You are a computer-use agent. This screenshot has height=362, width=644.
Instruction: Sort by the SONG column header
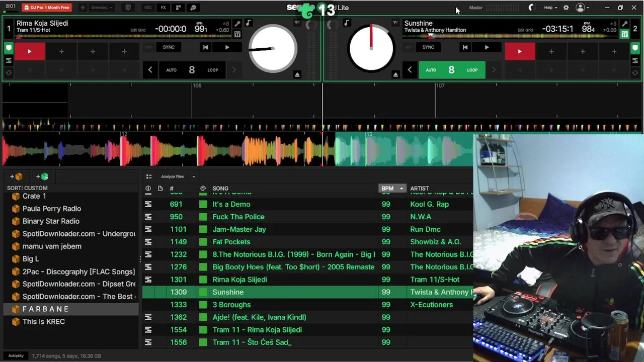coord(220,189)
